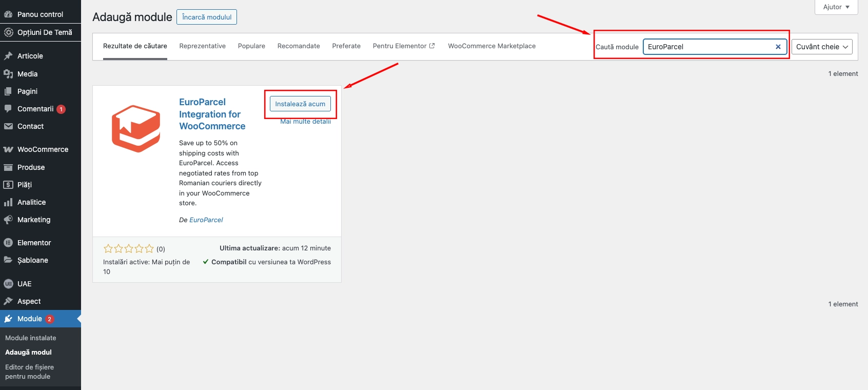Click the Pagini pages icon
This screenshot has width=868, height=390.
point(8,91)
